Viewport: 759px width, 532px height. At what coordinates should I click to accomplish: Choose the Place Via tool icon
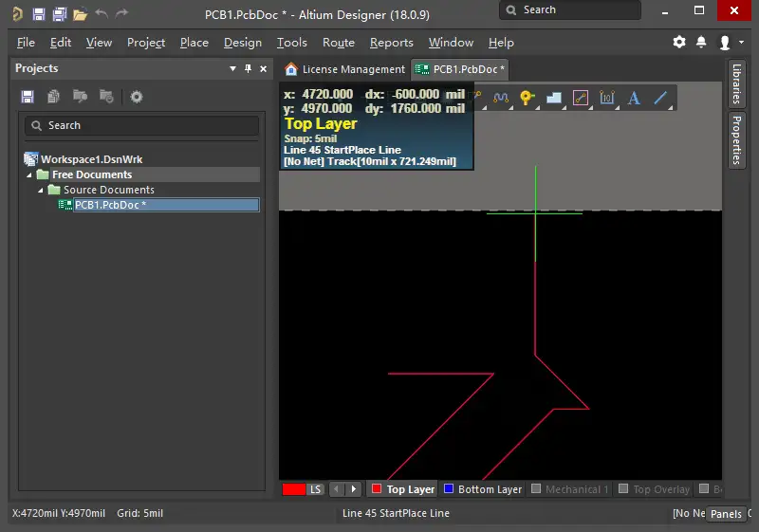coord(528,98)
